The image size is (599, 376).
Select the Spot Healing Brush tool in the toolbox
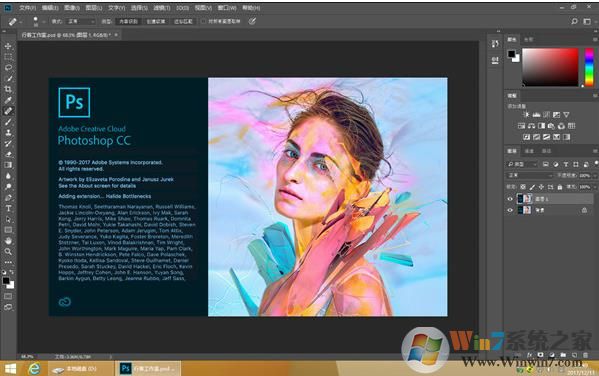[x=8, y=111]
